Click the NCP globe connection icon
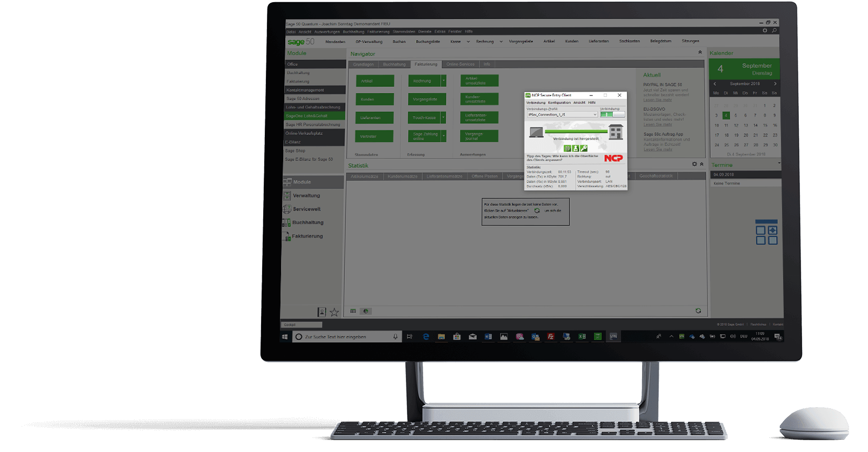Screen dimensions: 868x452 coord(567,149)
